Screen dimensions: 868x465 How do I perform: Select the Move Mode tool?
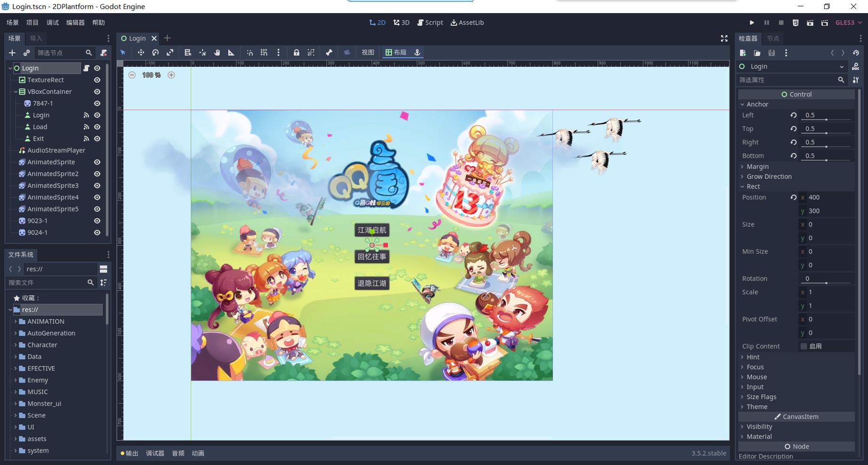(140, 53)
